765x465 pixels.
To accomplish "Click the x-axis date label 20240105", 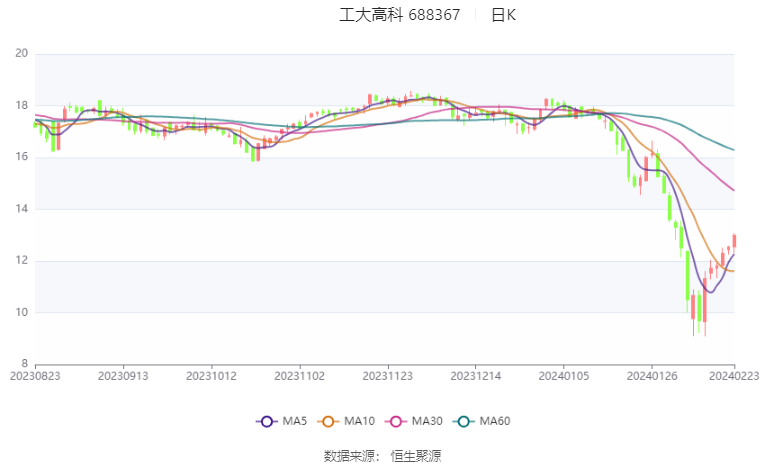I will [564, 376].
